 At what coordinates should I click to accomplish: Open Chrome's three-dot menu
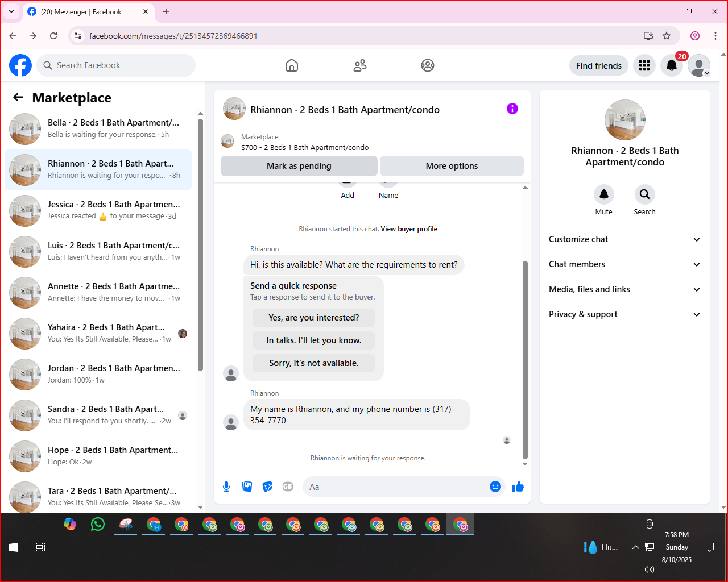pos(715,36)
